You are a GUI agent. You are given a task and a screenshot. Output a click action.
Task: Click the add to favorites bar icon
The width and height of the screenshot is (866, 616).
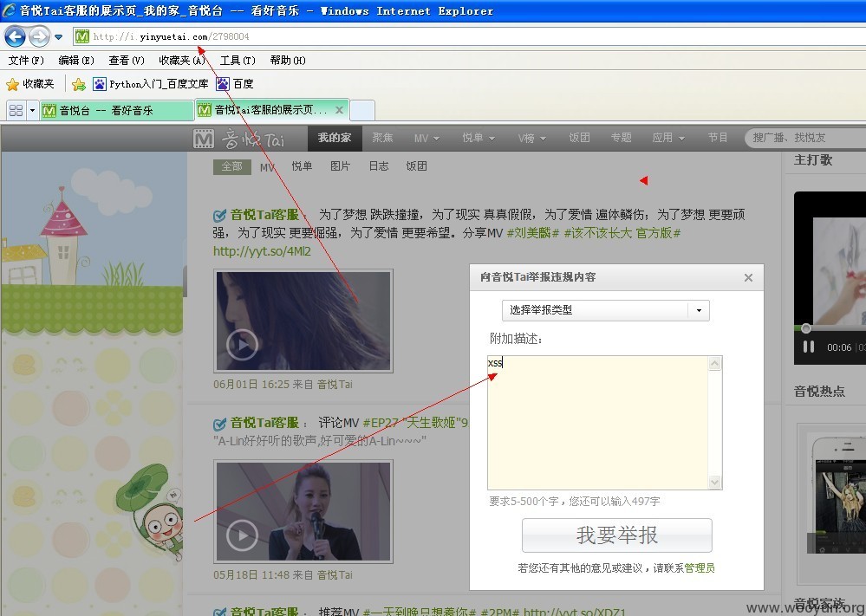[78, 84]
